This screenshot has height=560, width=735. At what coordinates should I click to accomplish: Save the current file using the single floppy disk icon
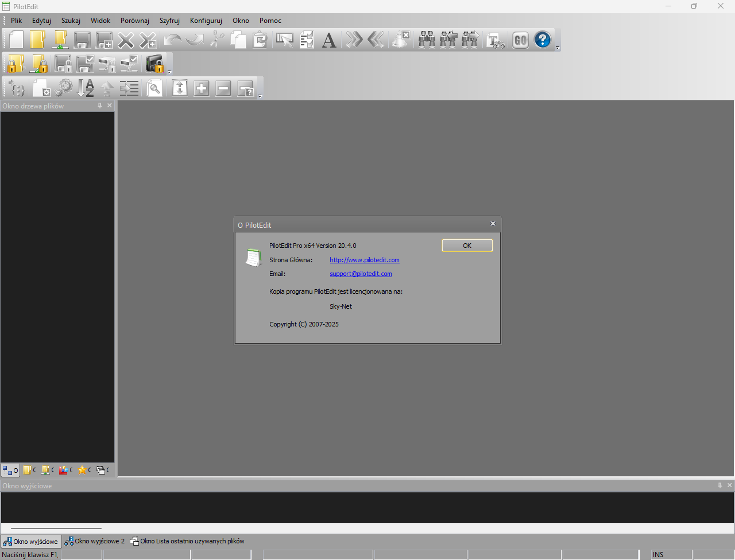82,40
